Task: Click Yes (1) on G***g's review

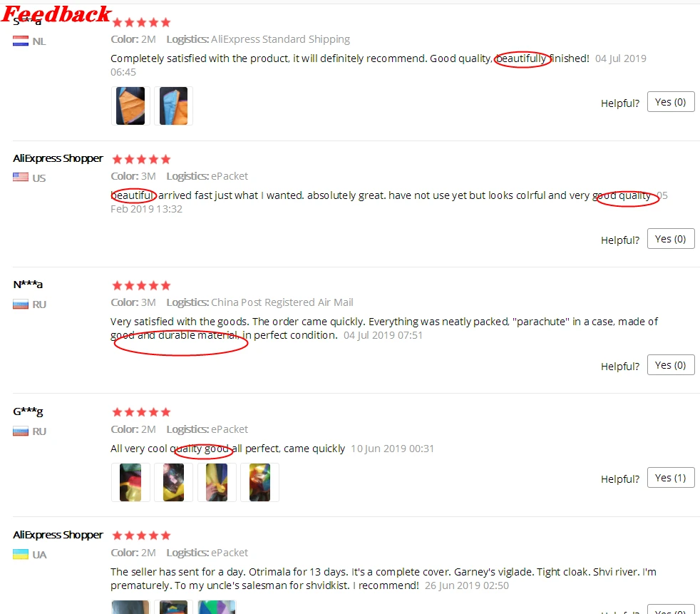Action: [x=671, y=478]
